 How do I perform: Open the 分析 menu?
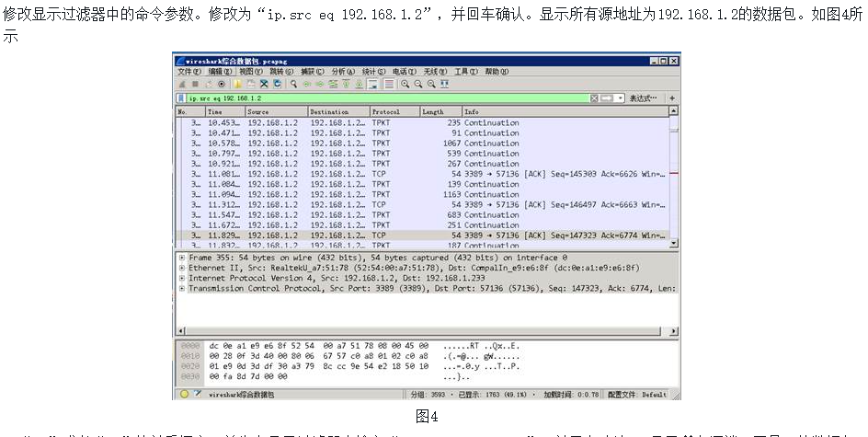343,72
